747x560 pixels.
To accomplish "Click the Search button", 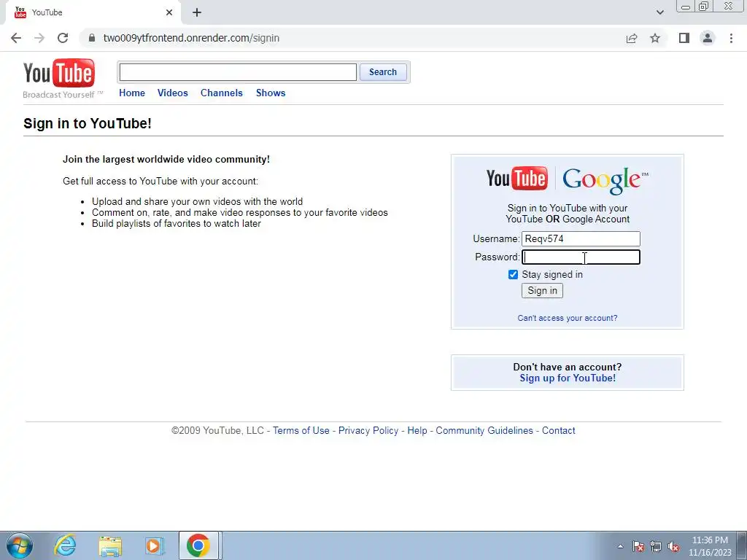I will [382, 72].
